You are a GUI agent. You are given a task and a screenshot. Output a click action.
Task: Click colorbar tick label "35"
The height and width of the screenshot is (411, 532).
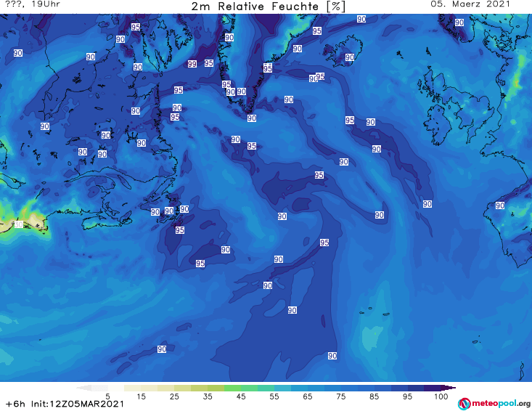(x=208, y=396)
